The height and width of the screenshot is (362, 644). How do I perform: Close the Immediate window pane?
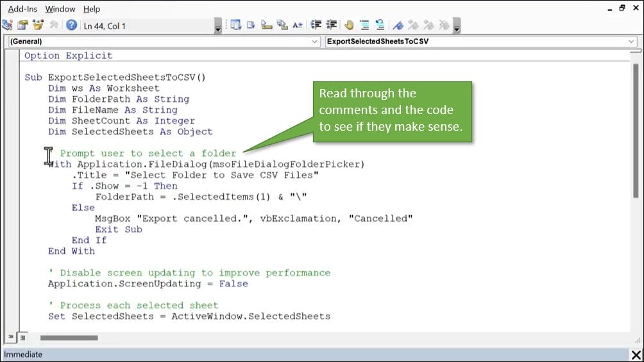[x=636, y=355]
